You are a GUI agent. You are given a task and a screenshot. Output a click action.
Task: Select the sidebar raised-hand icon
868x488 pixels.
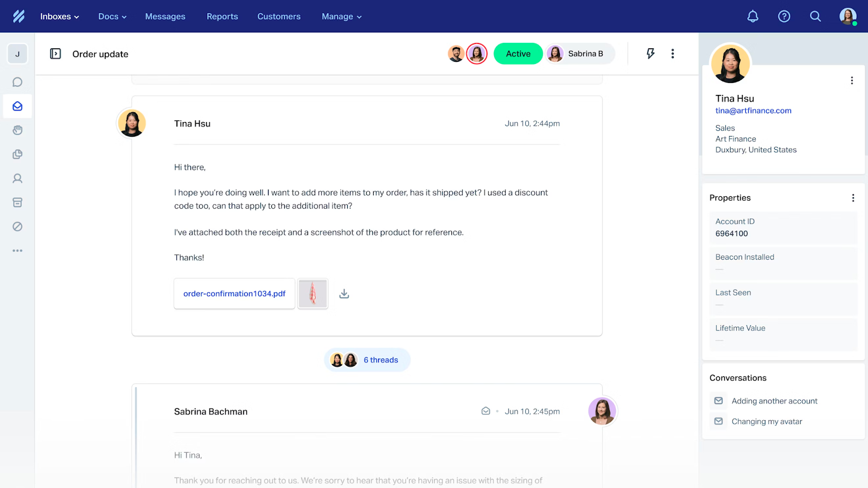(x=17, y=130)
